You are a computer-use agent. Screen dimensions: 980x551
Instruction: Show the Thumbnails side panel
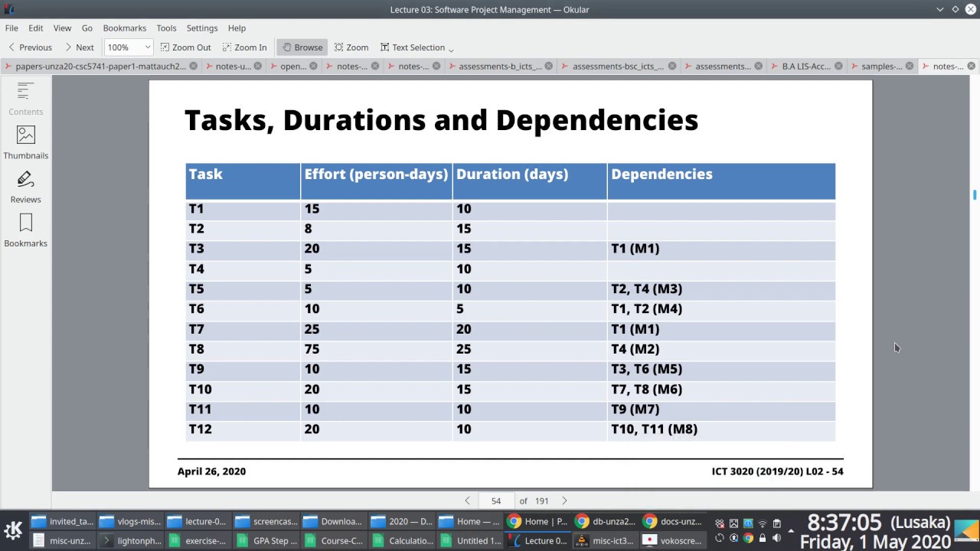tap(25, 143)
